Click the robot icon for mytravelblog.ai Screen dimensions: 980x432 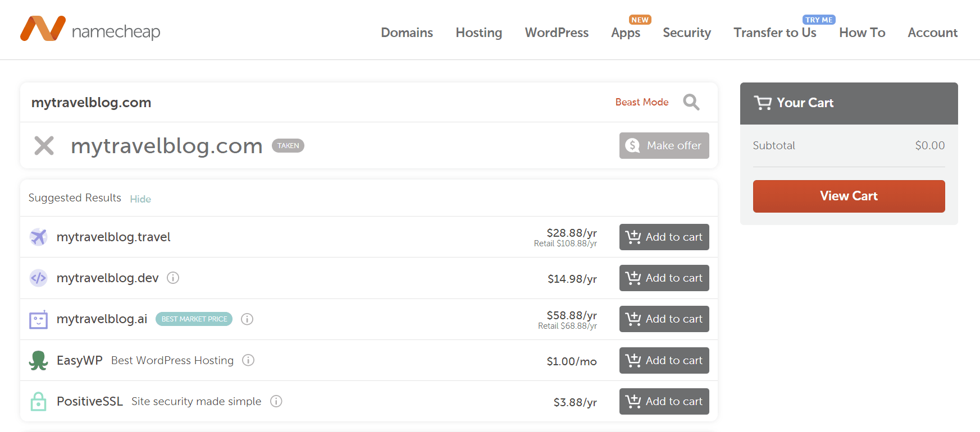[x=38, y=319]
